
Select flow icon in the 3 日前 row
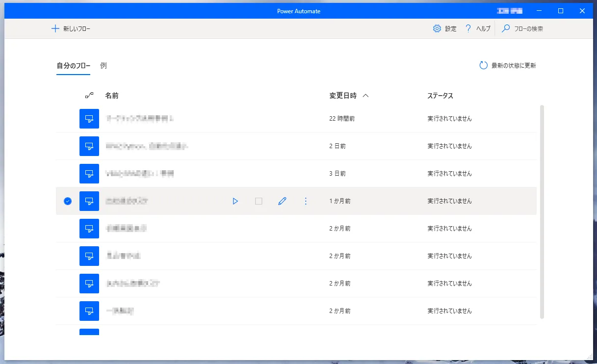pos(89,174)
